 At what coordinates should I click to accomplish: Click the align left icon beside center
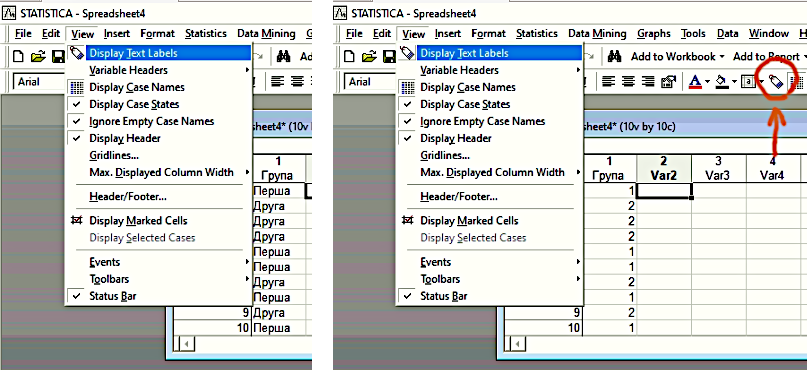click(609, 81)
